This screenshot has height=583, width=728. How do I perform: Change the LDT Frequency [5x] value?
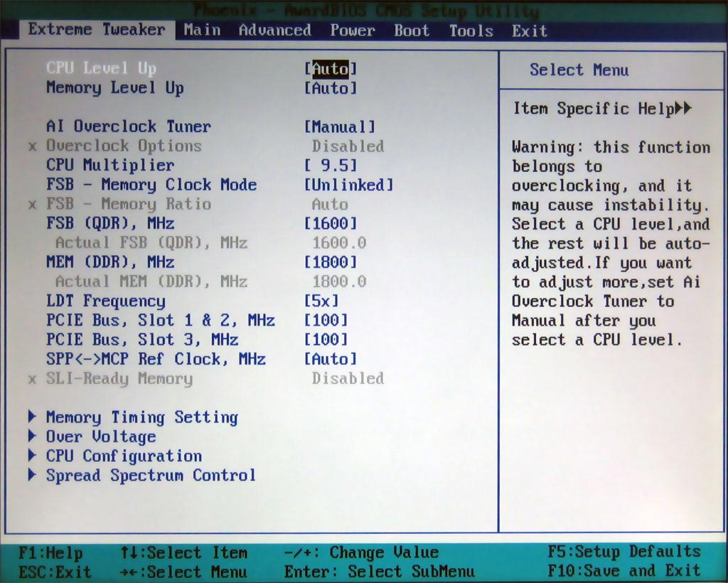click(x=321, y=300)
